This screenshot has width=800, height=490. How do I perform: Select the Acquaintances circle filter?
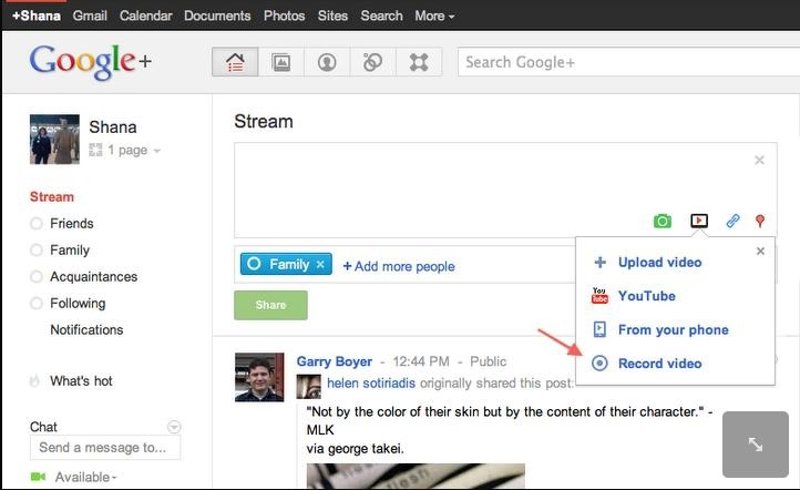(93, 277)
